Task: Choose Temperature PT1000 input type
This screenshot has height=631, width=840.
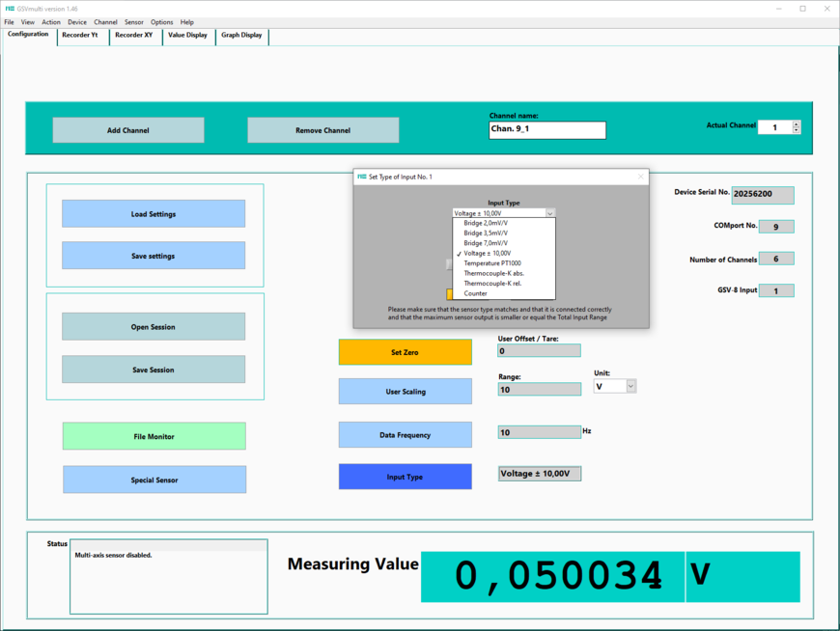Action: [491, 263]
